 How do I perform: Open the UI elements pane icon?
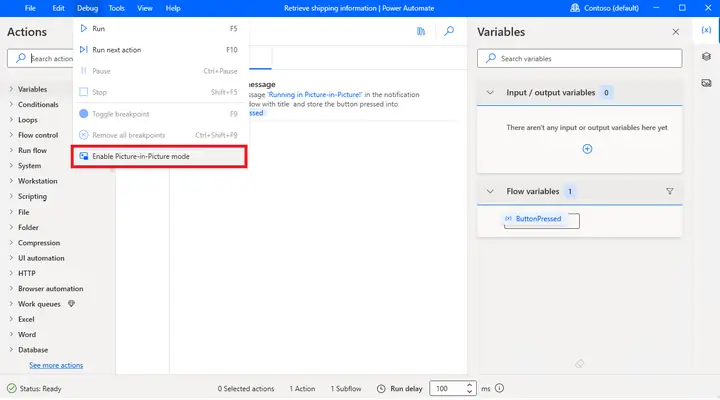pyautogui.click(x=706, y=56)
